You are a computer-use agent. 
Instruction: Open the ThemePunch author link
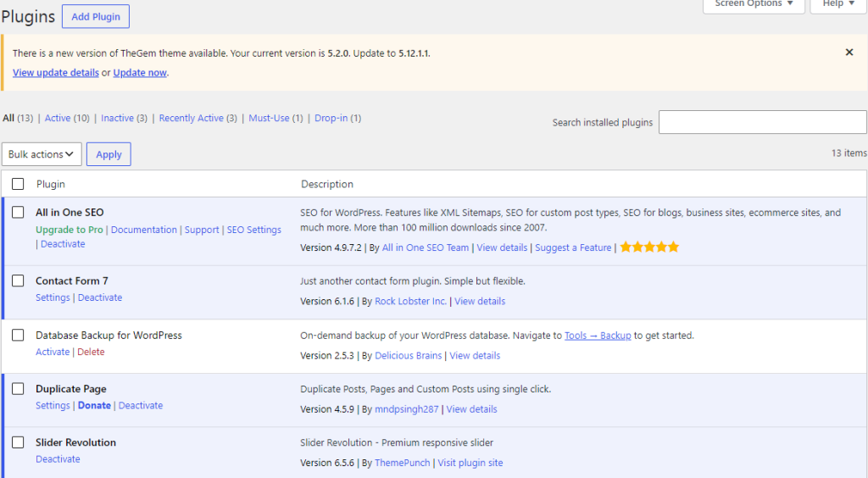(402, 463)
